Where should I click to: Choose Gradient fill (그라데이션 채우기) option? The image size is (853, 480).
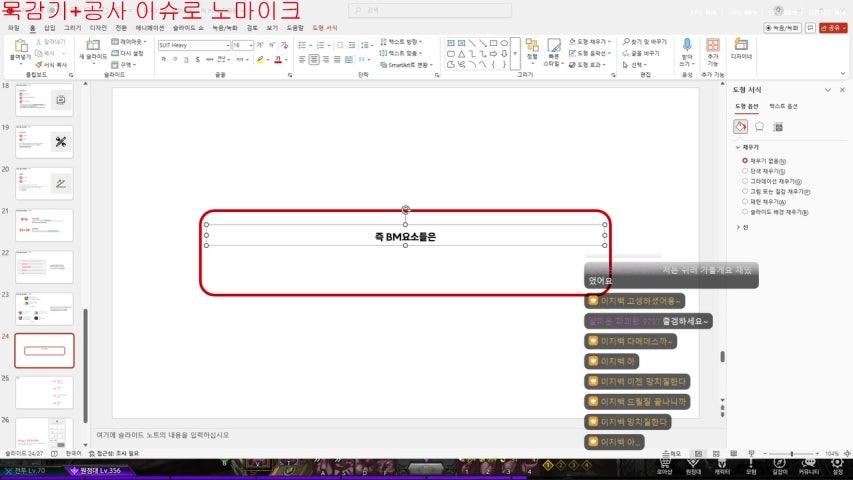click(745, 181)
